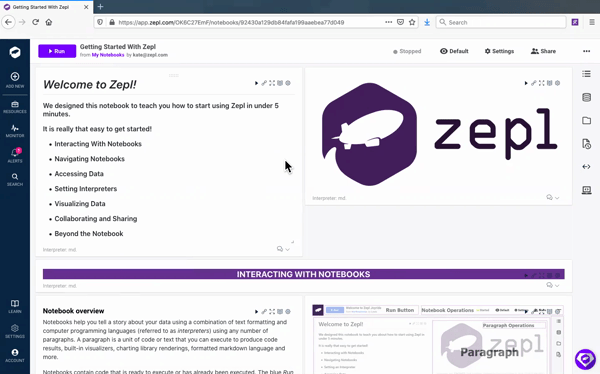600x374 pixels.
Task: Expand Zepl logo paragraph to fullscreen
Action: click(x=541, y=83)
